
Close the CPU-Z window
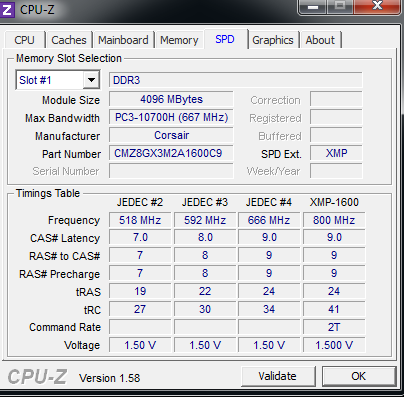click(x=377, y=6)
